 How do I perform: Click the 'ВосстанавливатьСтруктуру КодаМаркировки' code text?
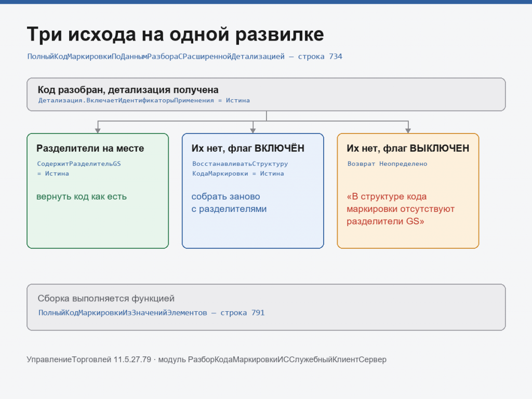pyautogui.click(x=240, y=169)
